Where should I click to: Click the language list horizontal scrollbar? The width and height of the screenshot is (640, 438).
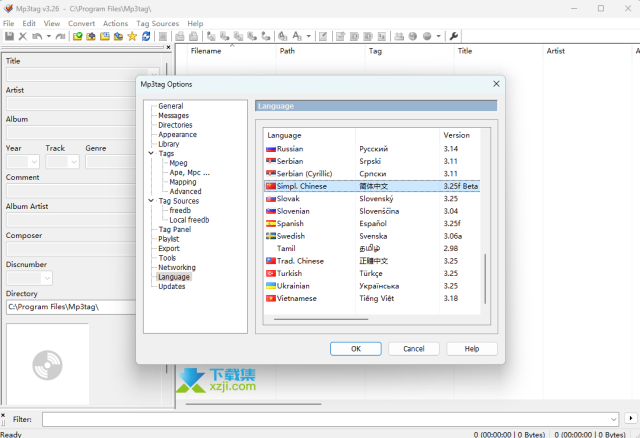(x=321, y=319)
